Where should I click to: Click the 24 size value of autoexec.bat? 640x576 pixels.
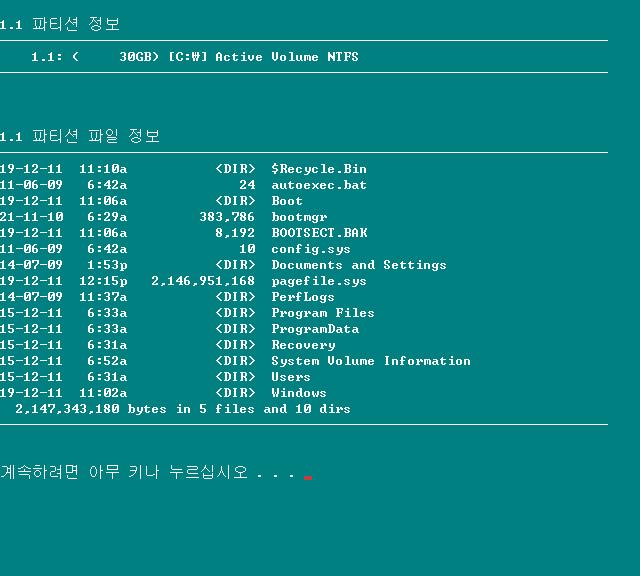tap(247, 185)
